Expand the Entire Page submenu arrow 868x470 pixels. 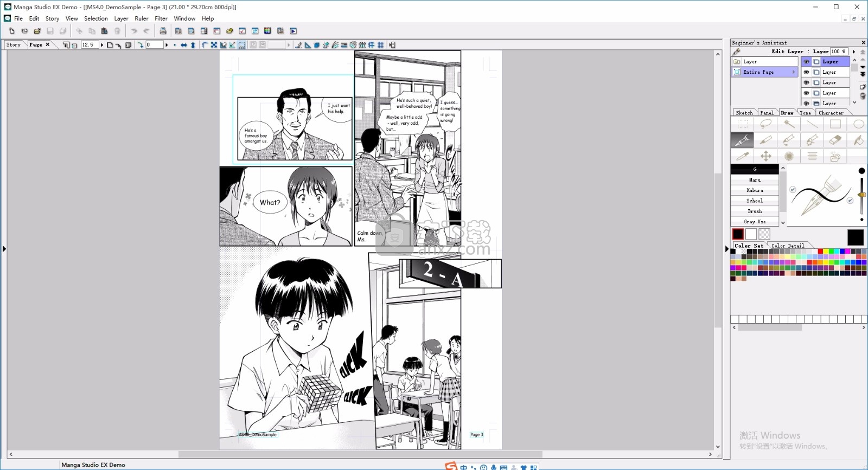pos(794,72)
